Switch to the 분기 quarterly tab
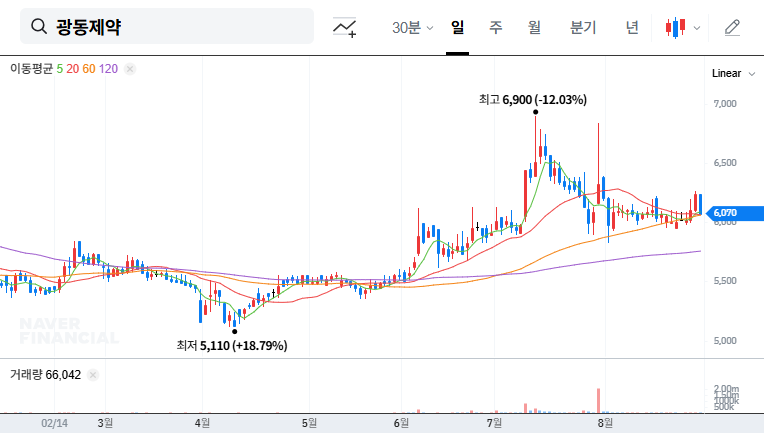 click(x=583, y=27)
